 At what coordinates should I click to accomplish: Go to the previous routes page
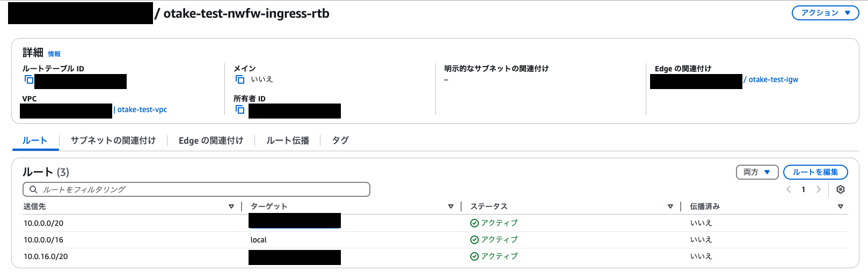click(789, 189)
